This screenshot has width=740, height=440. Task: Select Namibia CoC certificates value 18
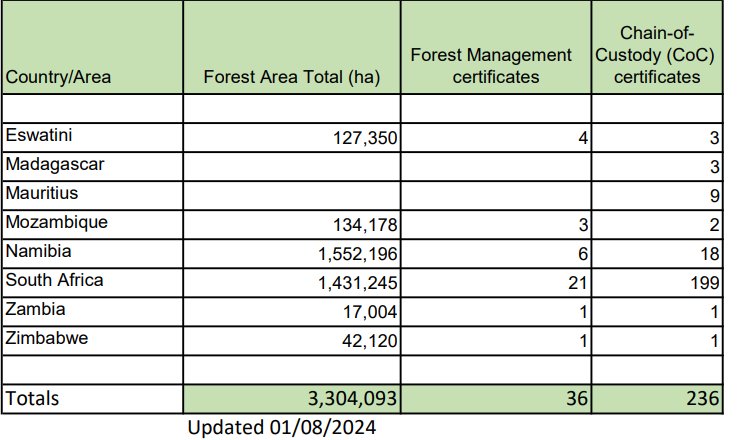(x=709, y=254)
